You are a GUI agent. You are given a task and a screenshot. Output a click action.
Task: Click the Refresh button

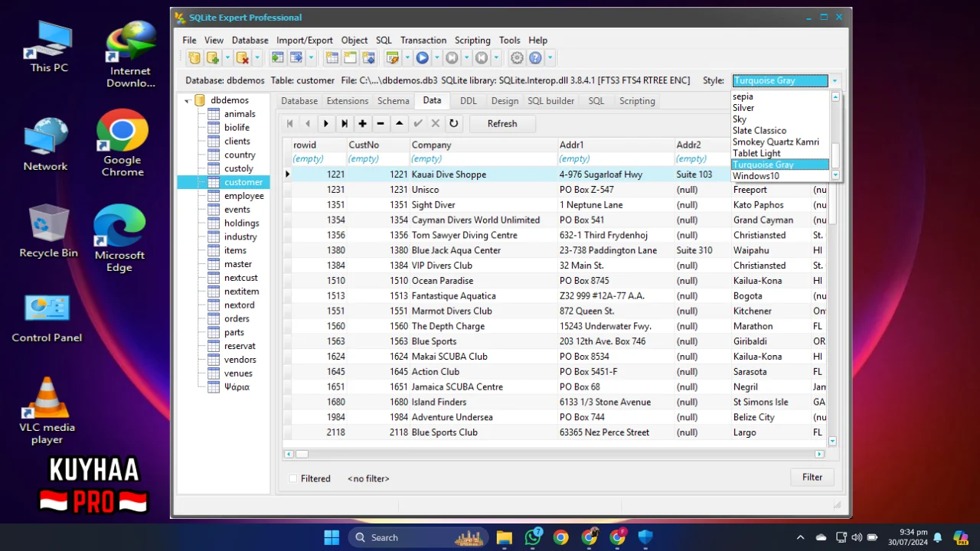tap(502, 123)
